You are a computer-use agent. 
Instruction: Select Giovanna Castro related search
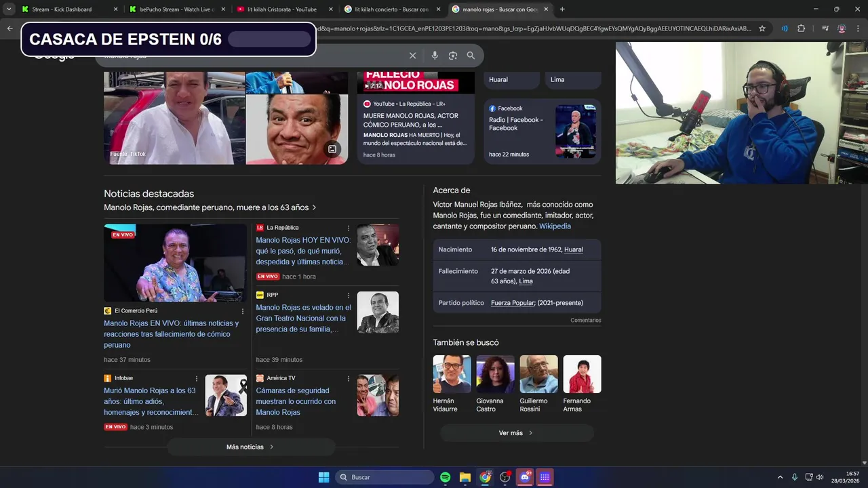(x=495, y=384)
